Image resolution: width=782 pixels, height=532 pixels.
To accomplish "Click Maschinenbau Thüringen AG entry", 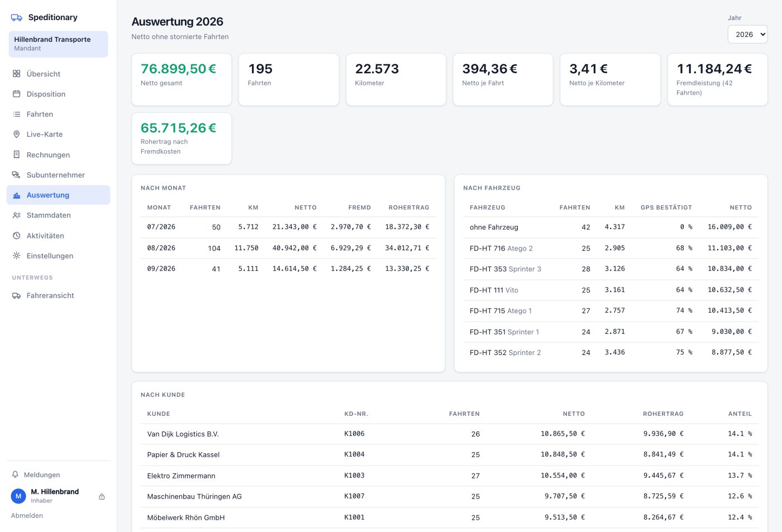I will [194, 496].
